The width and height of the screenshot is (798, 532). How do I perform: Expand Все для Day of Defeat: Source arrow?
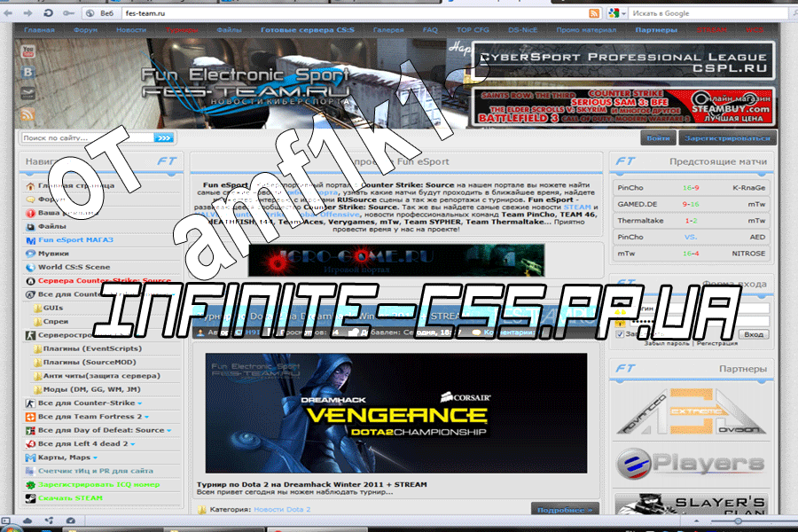click(x=169, y=431)
